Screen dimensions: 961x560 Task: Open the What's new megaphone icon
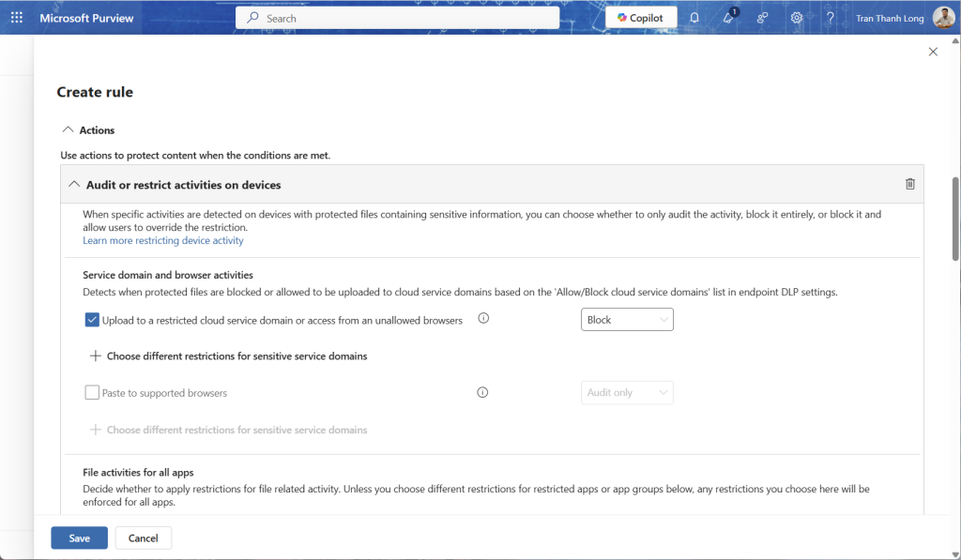click(728, 18)
